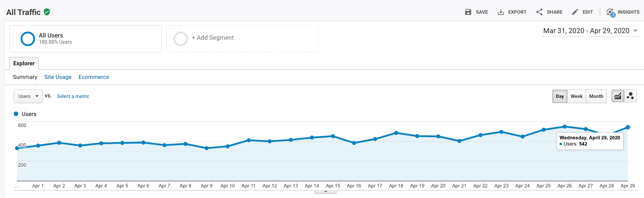Select the Explorer tab

(x=24, y=64)
